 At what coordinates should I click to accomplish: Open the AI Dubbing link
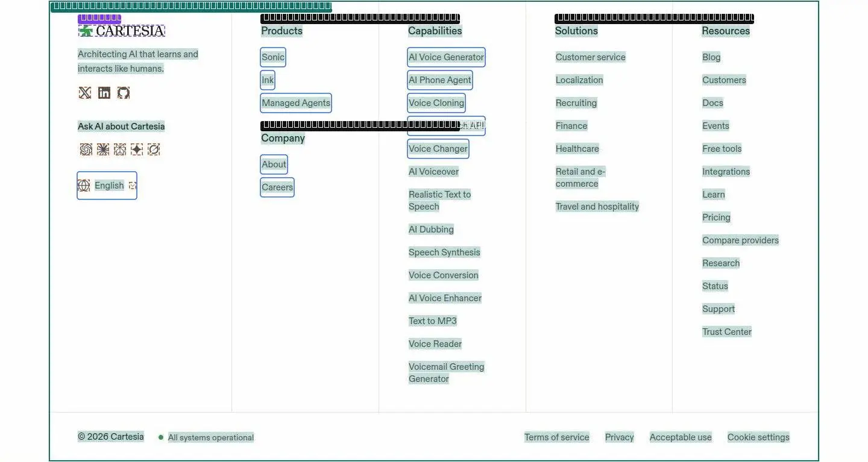click(432, 229)
